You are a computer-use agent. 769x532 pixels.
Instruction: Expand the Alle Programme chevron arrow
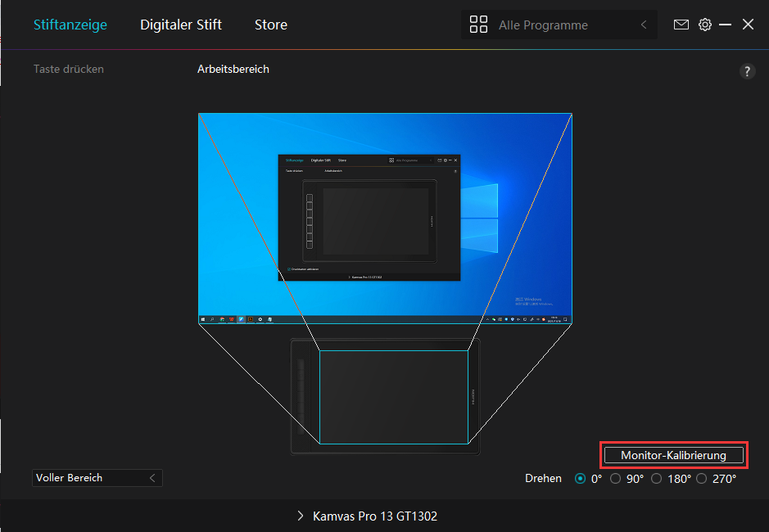(x=644, y=25)
